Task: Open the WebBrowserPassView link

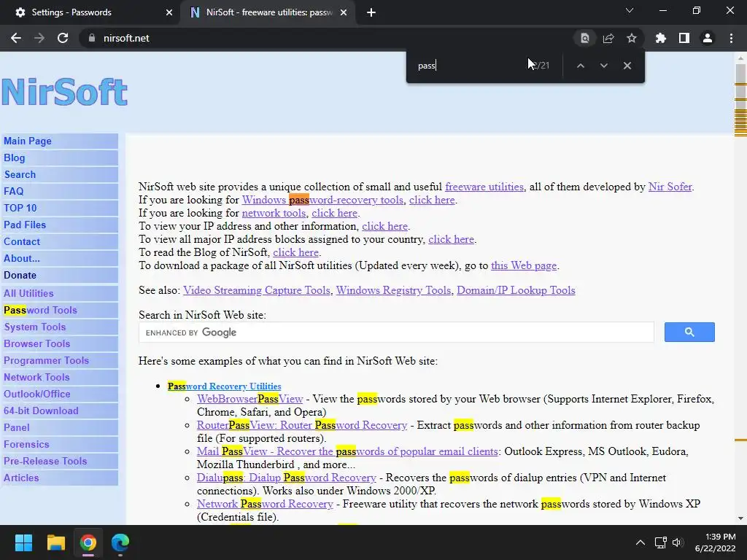Action: 250,399
